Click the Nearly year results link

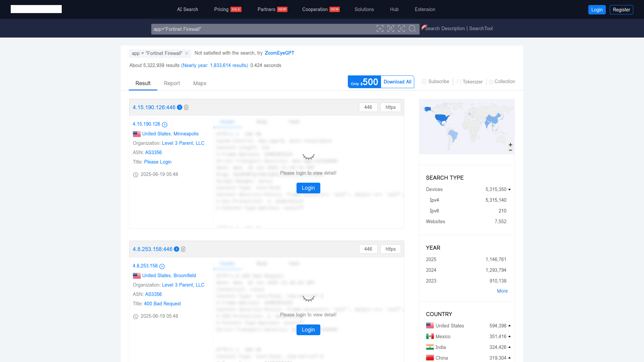214,65
